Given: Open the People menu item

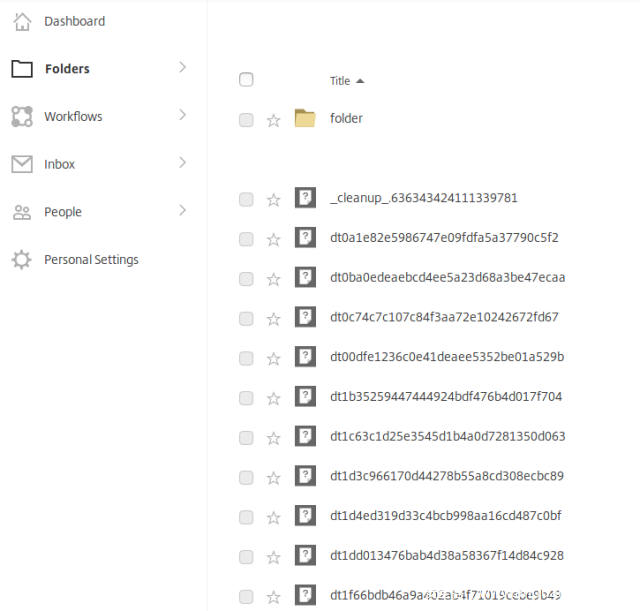Looking at the screenshot, I should (x=63, y=212).
